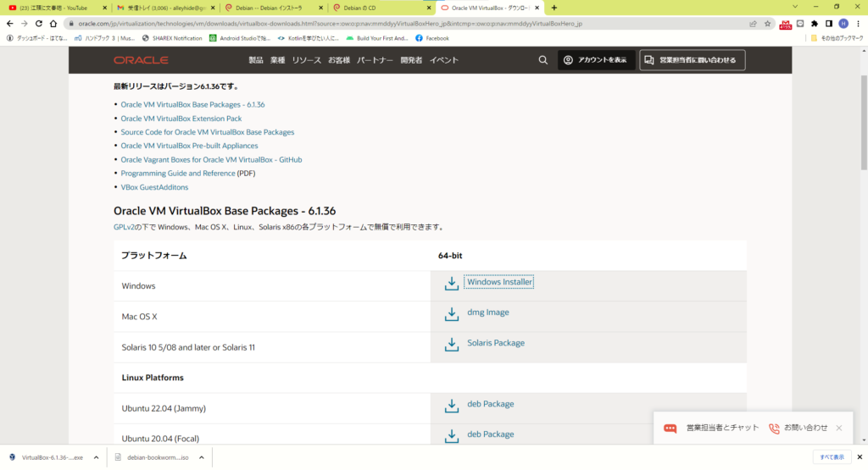Open the パートナー menu in Oracle navigation
Screen dimensions: 868x470
click(x=375, y=60)
